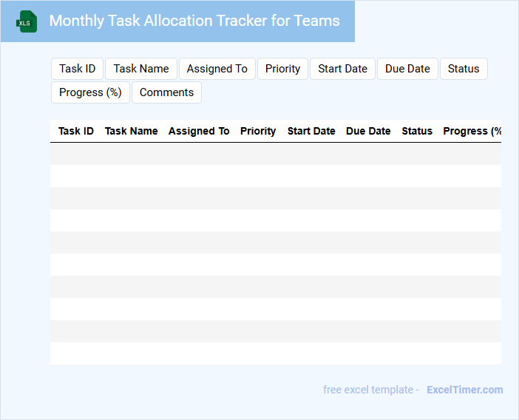Click the Assigned To table column header
The image size is (519, 420).
coord(199,131)
